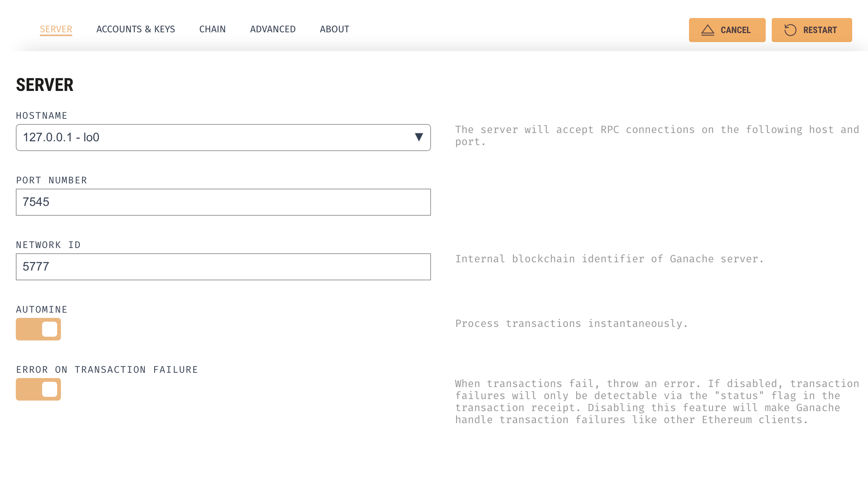Click the RPC connections host description text
The width and height of the screenshot is (868, 484).
coord(657,136)
